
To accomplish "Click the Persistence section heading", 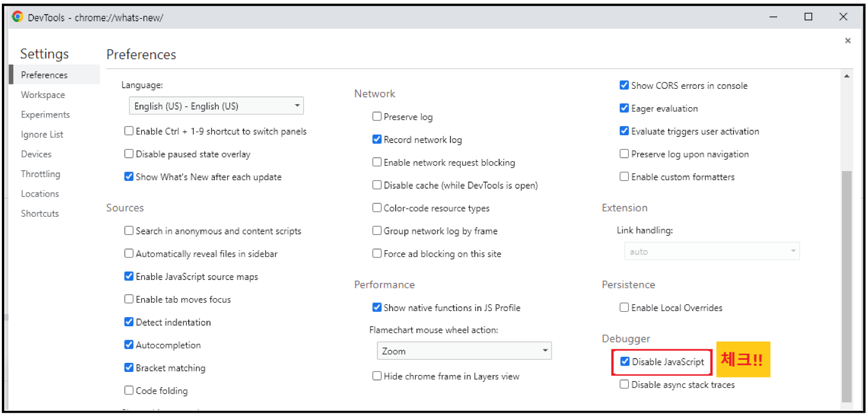I will 628,285.
